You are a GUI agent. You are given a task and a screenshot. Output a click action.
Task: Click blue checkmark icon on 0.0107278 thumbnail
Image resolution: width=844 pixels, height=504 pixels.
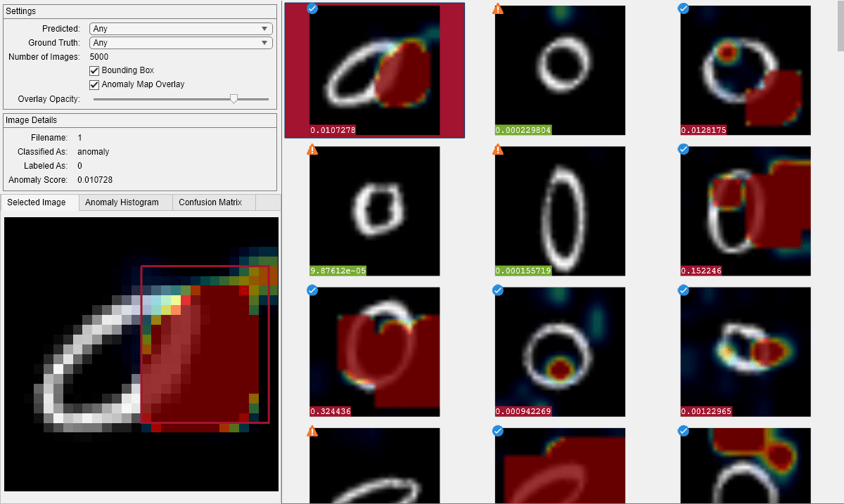(x=312, y=8)
